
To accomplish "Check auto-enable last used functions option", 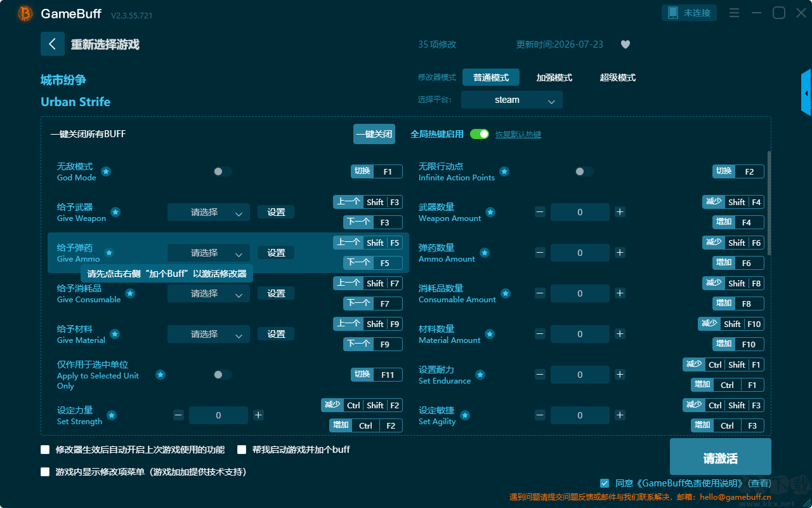I will tap(45, 450).
